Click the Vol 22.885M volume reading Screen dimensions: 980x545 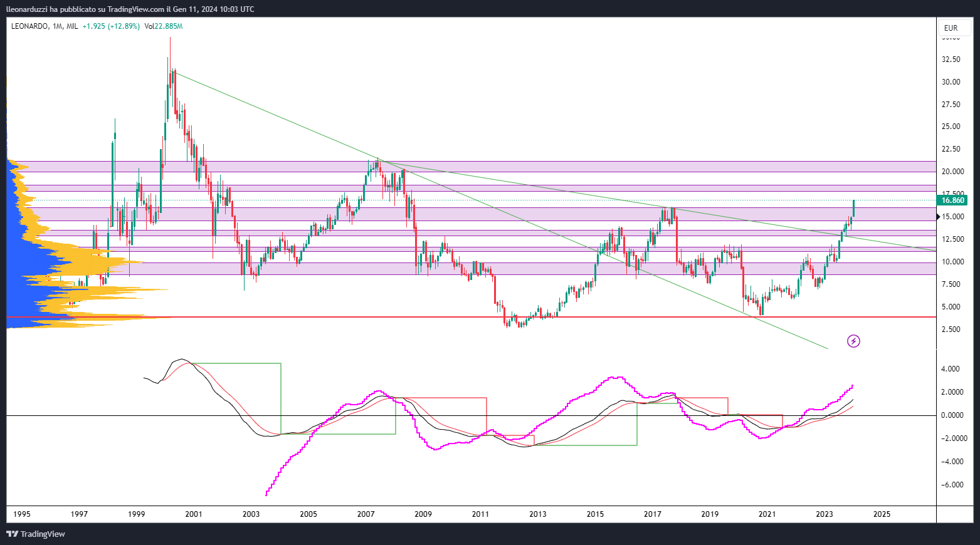click(163, 26)
